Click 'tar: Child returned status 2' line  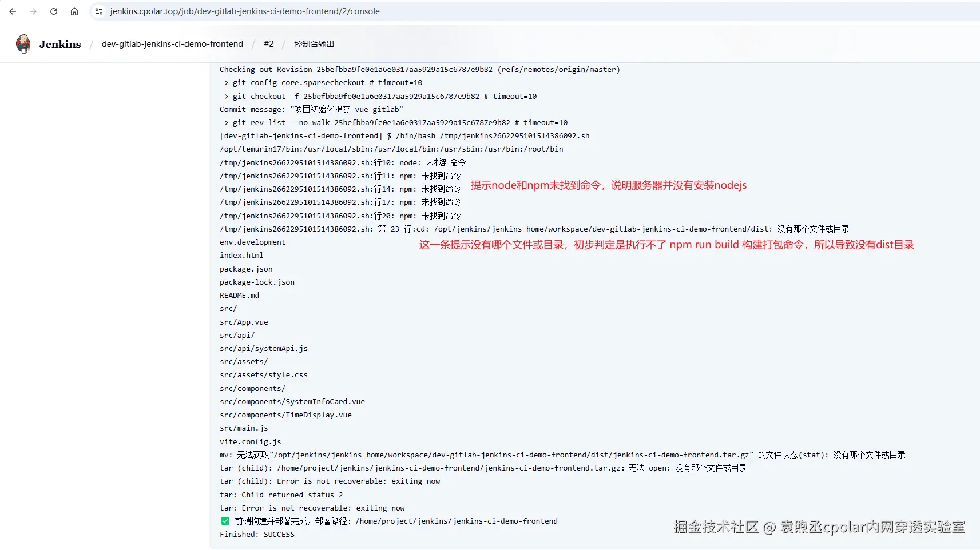click(281, 495)
